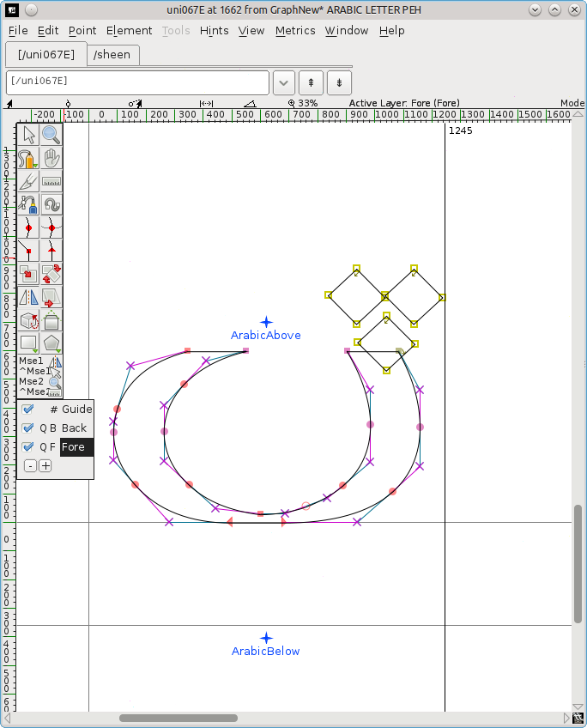587x728 pixels.
Task: Select the ruler measure tool
Action: coord(51,181)
